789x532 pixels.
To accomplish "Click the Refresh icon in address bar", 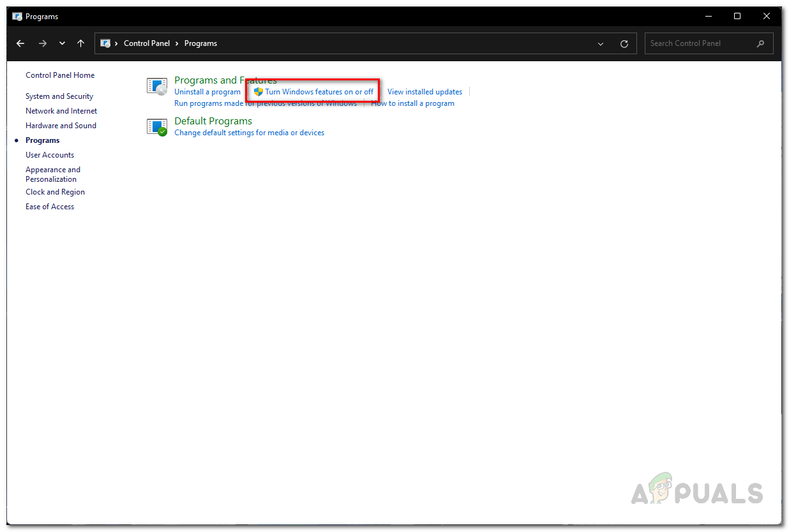I will click(624, 43).
